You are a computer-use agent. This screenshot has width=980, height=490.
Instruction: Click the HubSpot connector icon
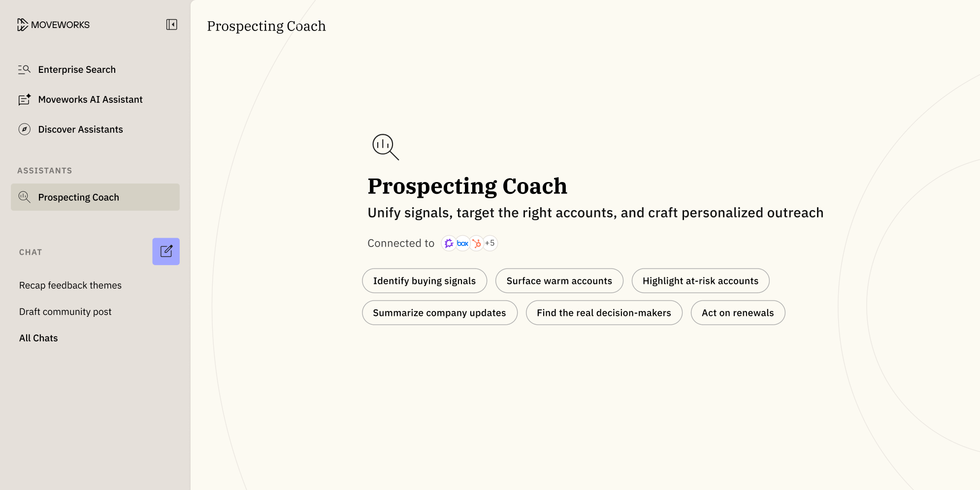click(476, 243)
